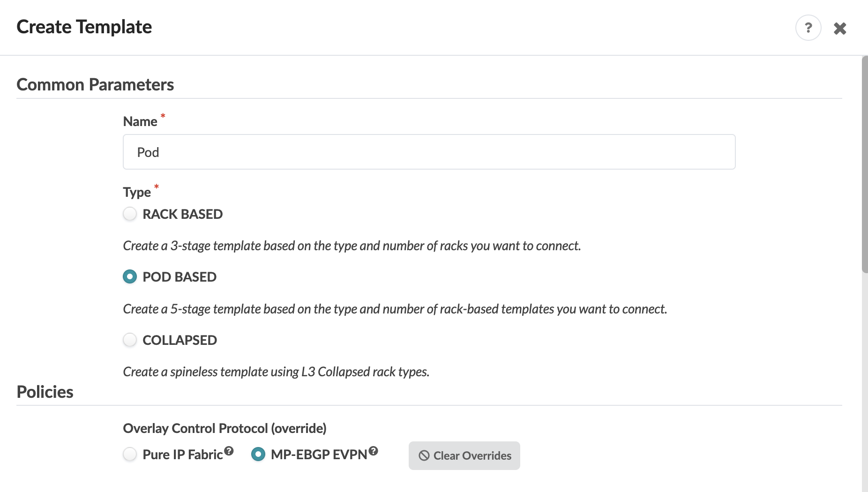Click the spineless template description text
The height and width of the screenshot is (492, 868).
click(276, 372)
